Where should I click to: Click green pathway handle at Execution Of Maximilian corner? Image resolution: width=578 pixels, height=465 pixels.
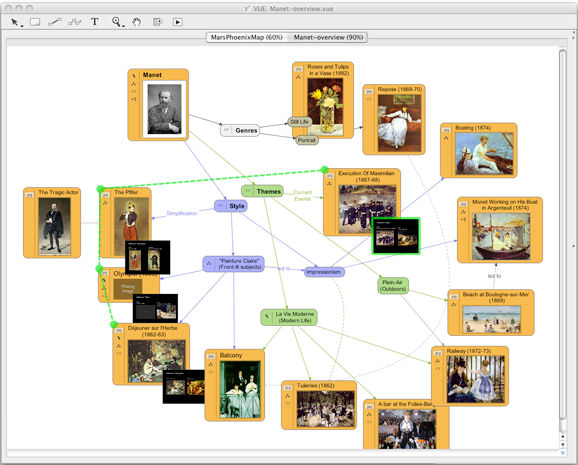(x=324, y=170)
